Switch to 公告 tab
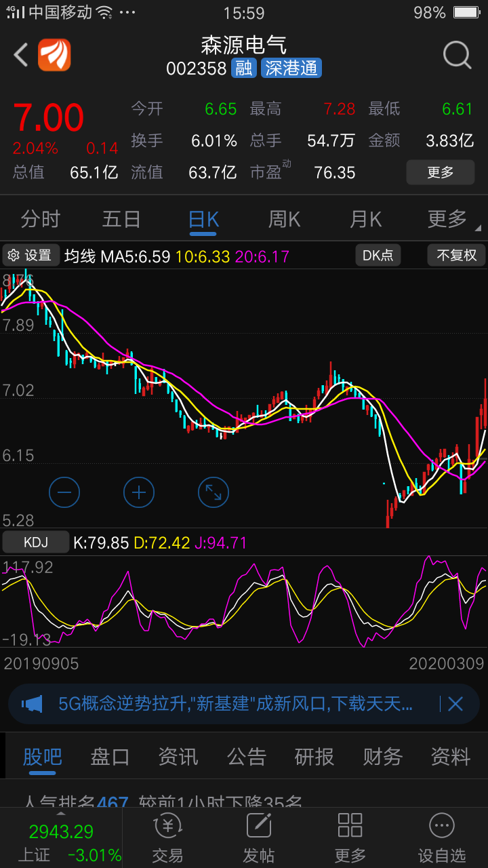This screenshot has width=488, height=868. [x=246, y=756]
